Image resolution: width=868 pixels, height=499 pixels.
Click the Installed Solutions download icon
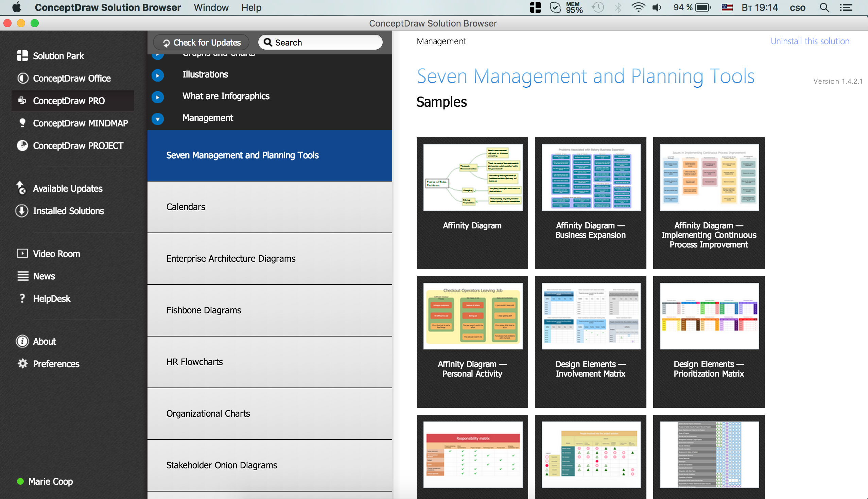22,210
